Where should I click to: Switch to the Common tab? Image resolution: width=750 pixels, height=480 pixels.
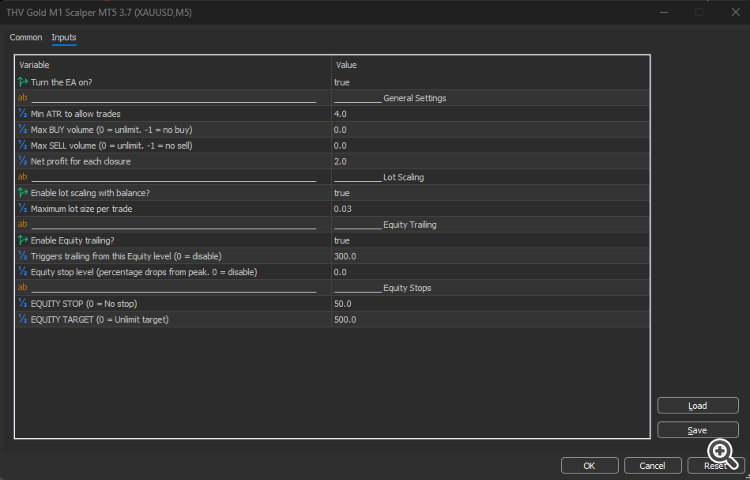tap(26, 37)
